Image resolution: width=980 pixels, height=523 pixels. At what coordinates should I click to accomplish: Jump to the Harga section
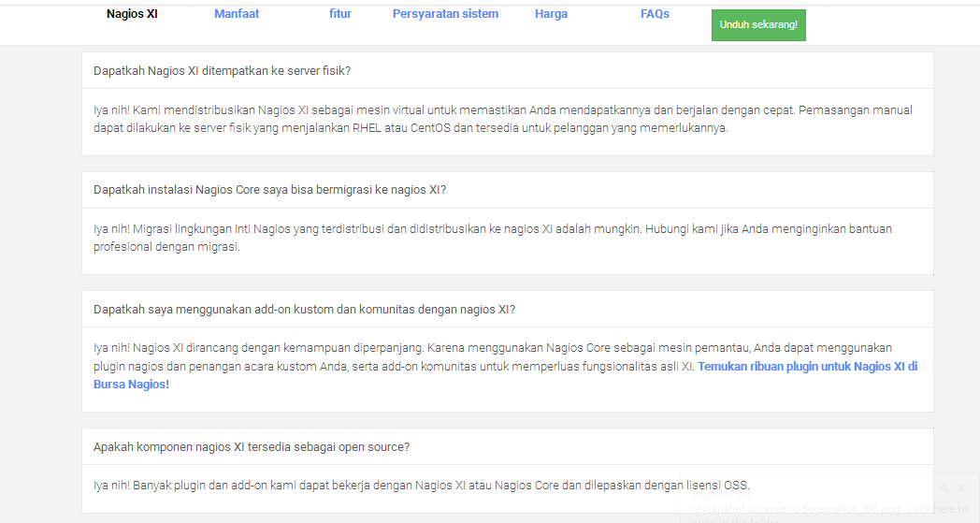pos(551,14)
